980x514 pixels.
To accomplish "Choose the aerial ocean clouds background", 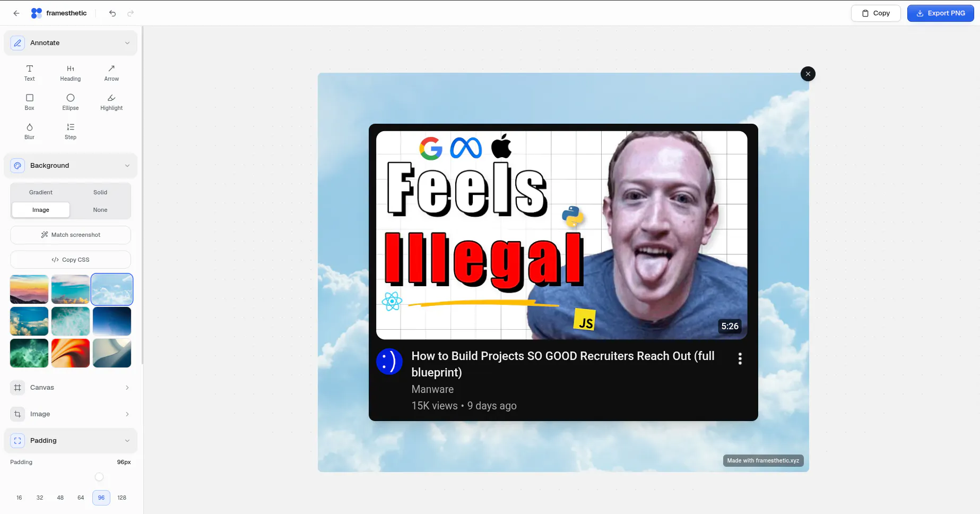I will (29, 321).
